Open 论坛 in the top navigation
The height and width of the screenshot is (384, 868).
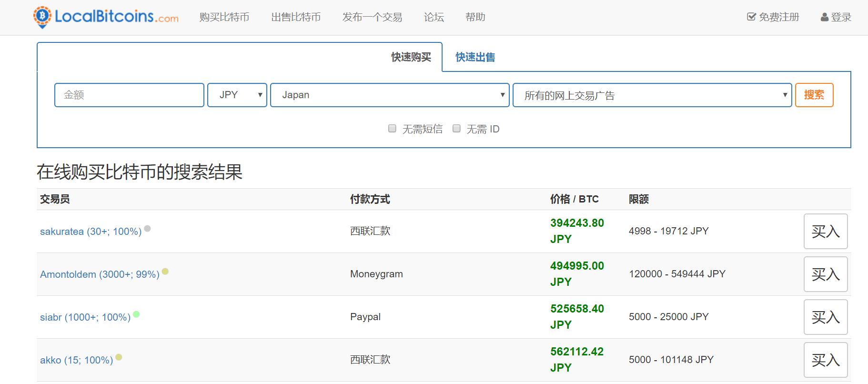click(434, 17)
